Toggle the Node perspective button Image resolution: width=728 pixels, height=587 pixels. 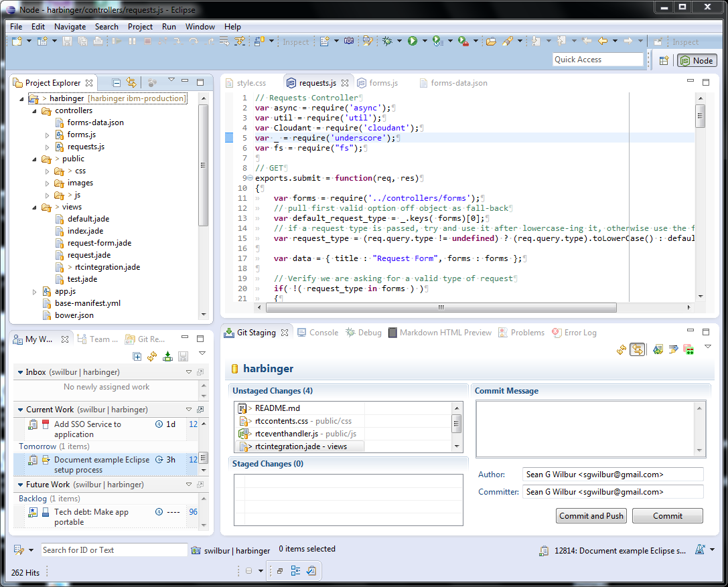(x=697, y=60)
